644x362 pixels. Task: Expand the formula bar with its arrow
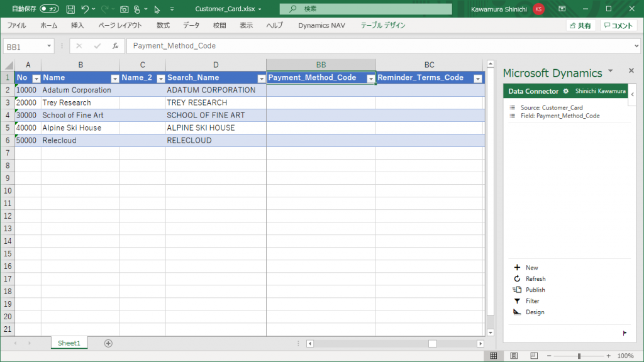tap(636, 46)
